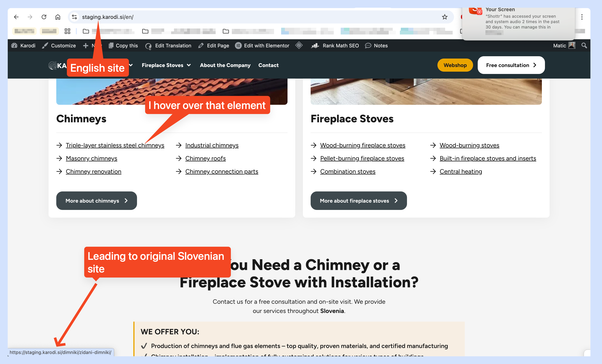Image resolution: width=602 pixels, height=364 pixels.
Task: Open the Industrial chimneys link
Action: point(212,145)
